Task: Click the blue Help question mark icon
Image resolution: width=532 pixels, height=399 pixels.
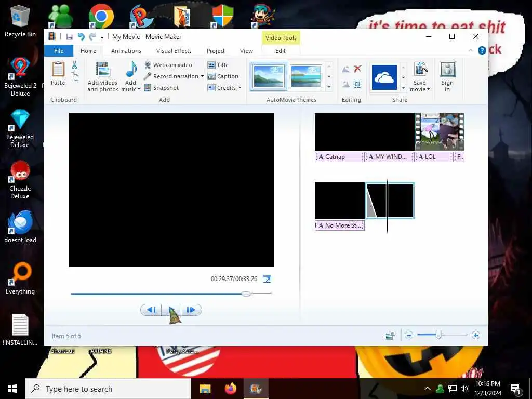Action: (482, 50)
